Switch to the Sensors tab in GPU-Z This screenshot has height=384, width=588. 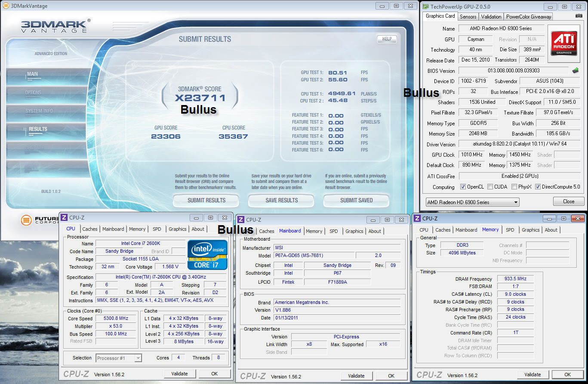click(x=468, y=17)
